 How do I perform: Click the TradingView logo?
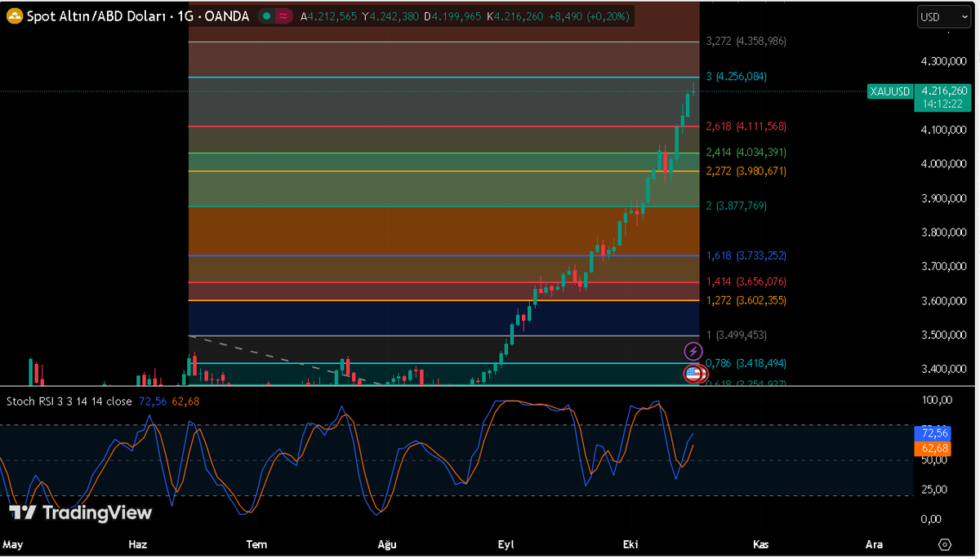80,512
